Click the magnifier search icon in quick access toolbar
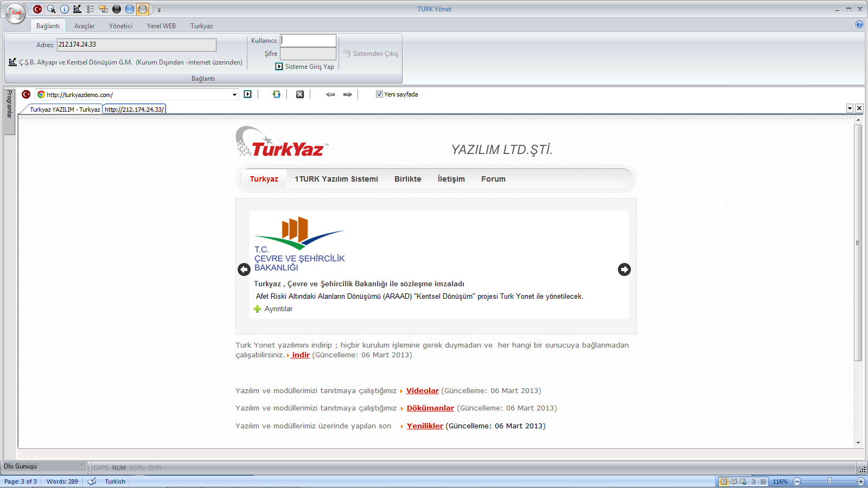Screen dimensions: 868x488 click(x=51, y=9)
